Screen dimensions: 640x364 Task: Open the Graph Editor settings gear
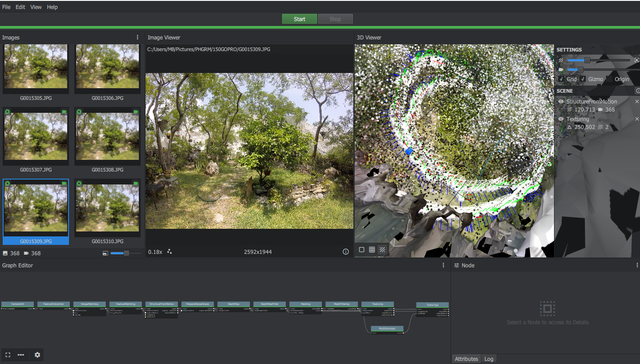point(37,355)
